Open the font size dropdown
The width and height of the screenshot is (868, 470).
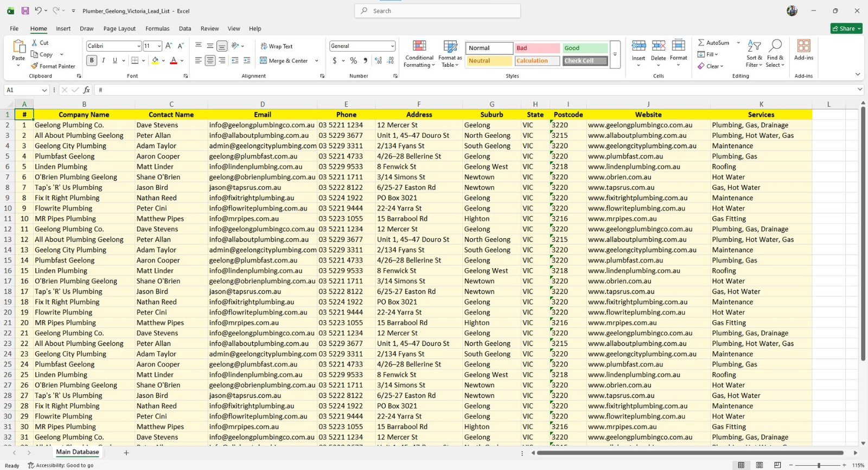click(159, 46)
